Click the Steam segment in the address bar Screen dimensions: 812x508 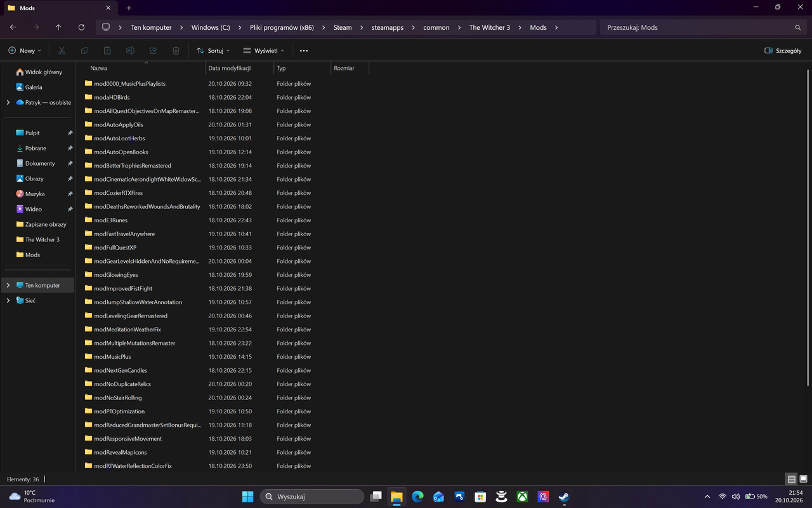click(343, 28)
